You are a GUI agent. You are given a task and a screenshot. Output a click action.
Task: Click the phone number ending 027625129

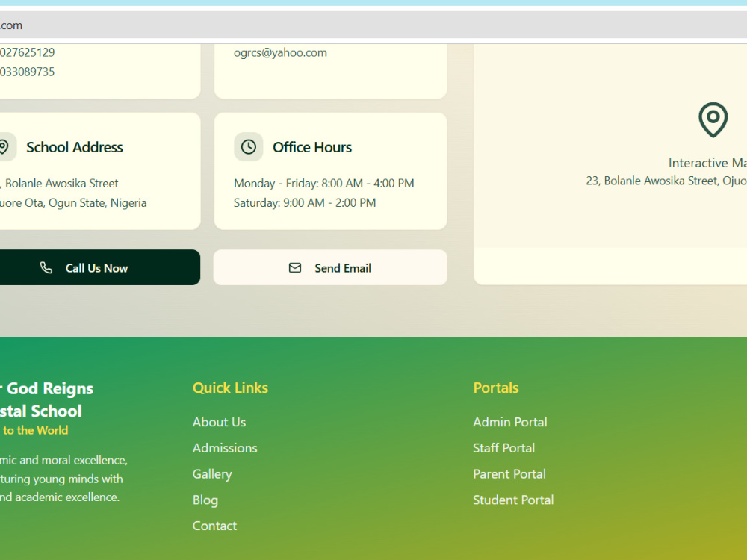27,52
